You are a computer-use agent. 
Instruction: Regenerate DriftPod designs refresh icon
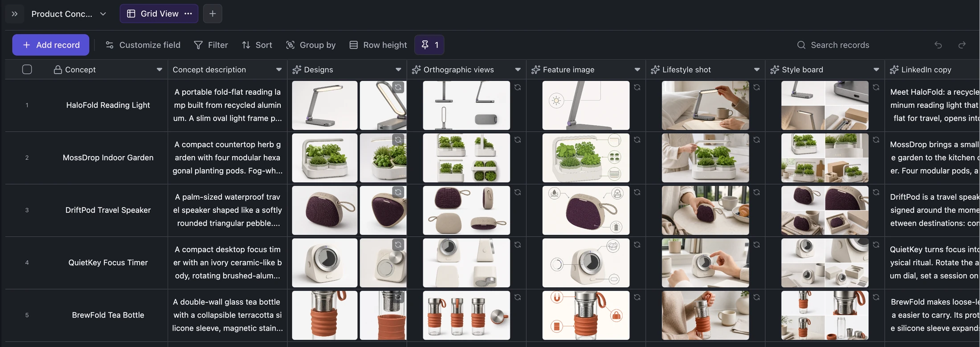coord(398,192)
